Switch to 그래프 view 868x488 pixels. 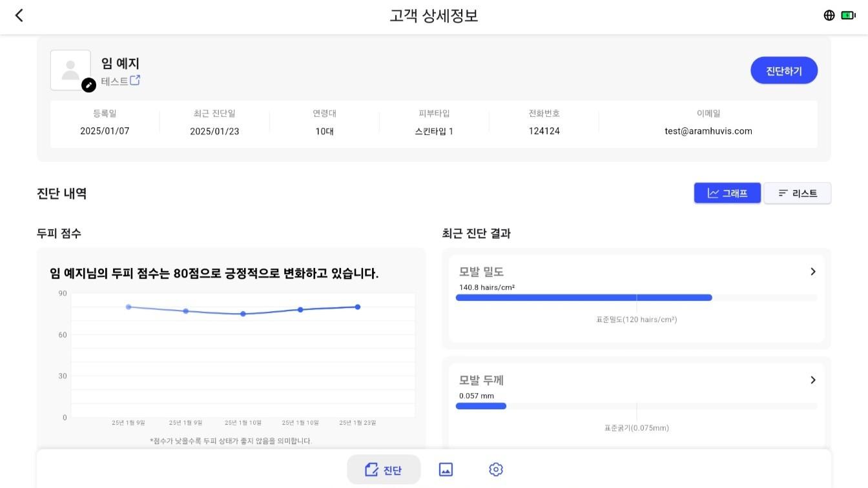click(727, 193)
